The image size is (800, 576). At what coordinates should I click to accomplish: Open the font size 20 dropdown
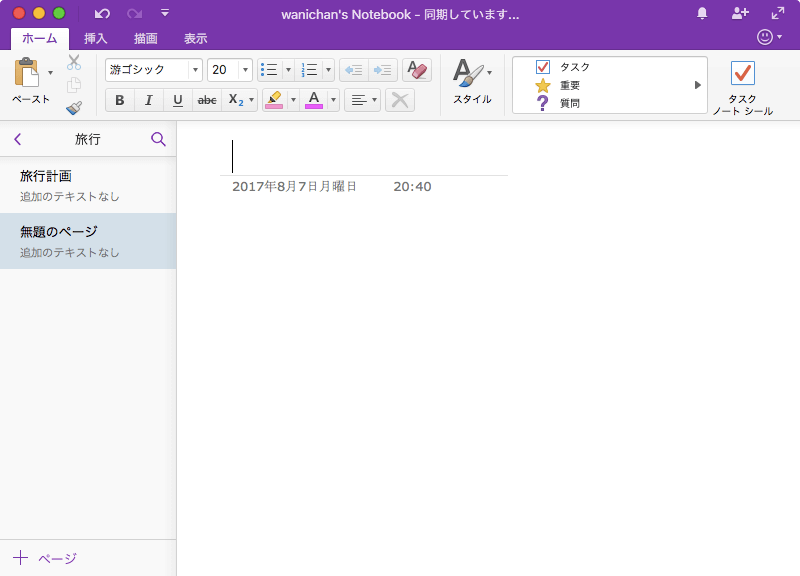[245, 70]
